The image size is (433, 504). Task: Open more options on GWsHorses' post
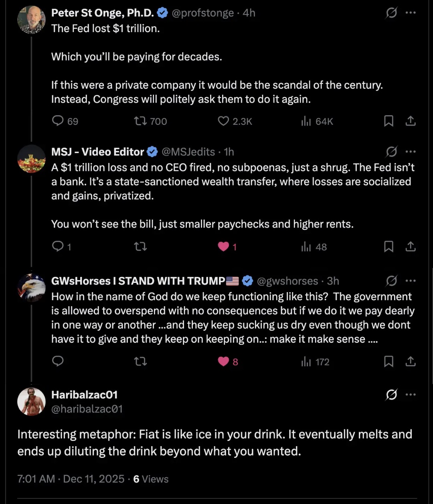(x=411, y=281)
